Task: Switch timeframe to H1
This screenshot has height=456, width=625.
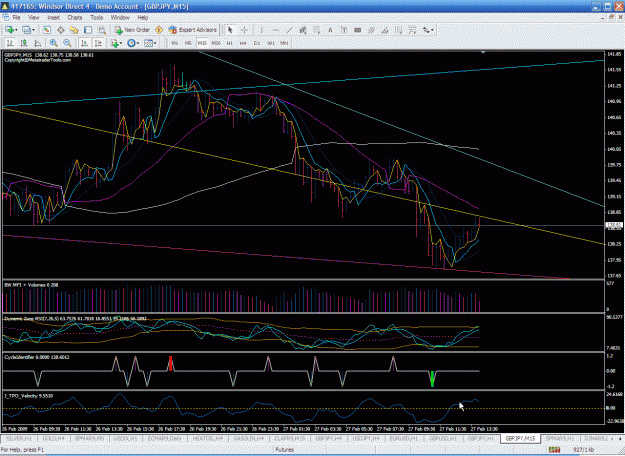Action: (x=230, y=43)
